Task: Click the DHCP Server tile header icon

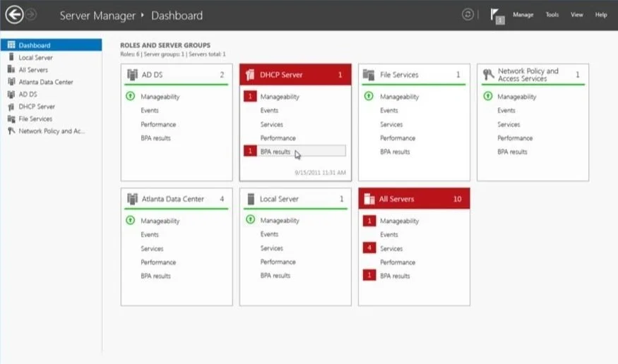Action: [x=250, y=74]
